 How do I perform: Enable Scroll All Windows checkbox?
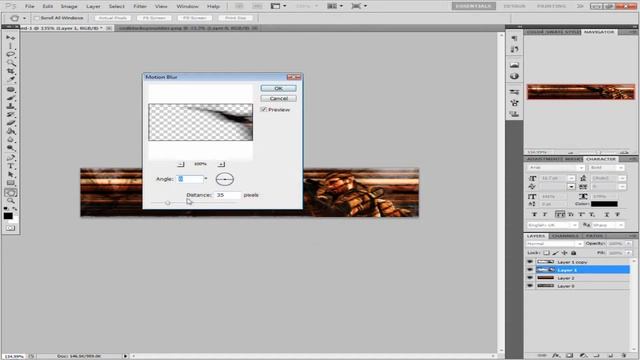pos(37,18)
